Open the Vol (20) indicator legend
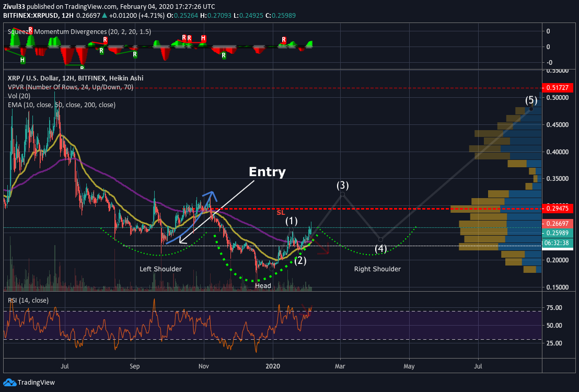This screenshot has width=579, height=392. [x=19, y=96]
